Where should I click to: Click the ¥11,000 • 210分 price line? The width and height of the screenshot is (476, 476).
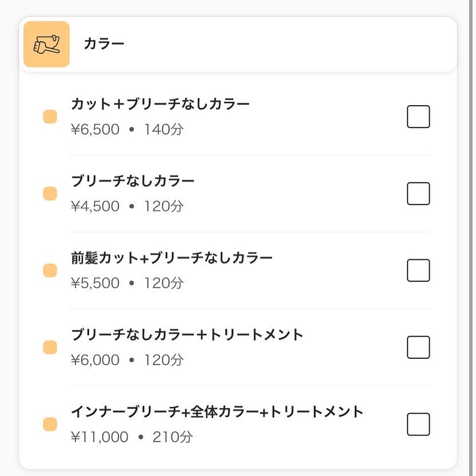(132, 438)
